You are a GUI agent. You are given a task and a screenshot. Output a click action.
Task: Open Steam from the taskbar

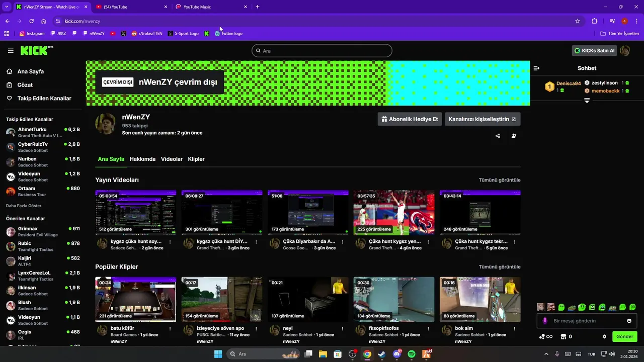(x=382, y=354)
